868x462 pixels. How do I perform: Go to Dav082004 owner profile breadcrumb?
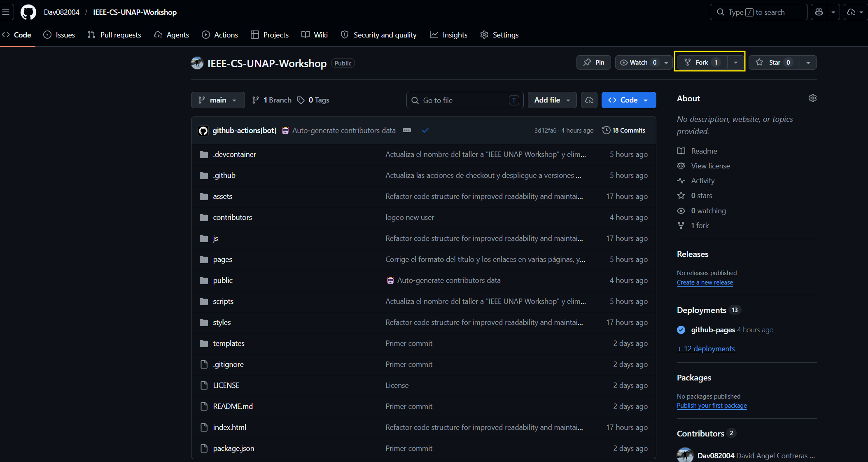click(x=62, y=12)
